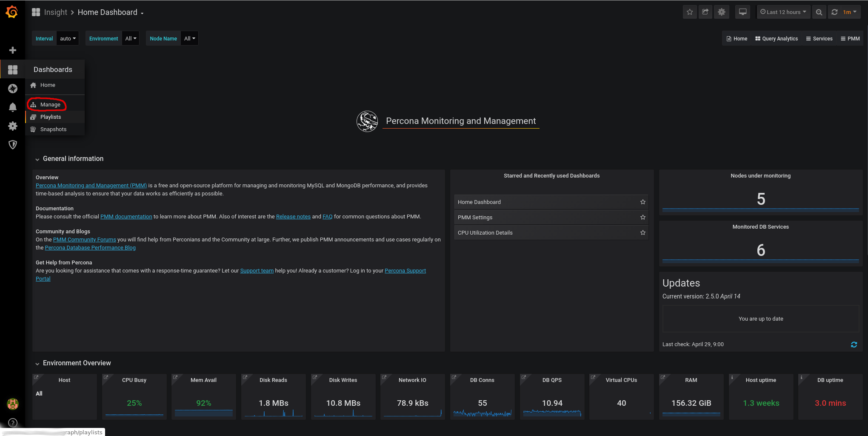The height and width of the screenshot is (436, 868).
Task: Open the Alerting bell icon
Action: click(13, 107)
